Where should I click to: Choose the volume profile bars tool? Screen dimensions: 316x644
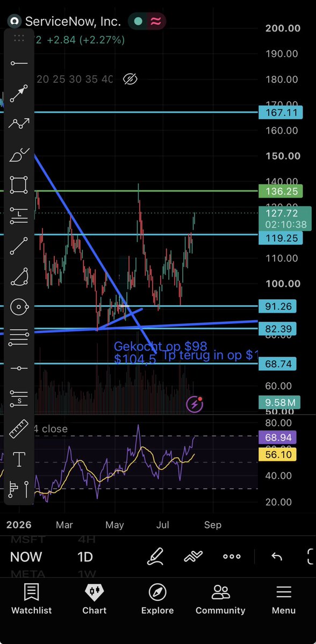click(19, 489)
